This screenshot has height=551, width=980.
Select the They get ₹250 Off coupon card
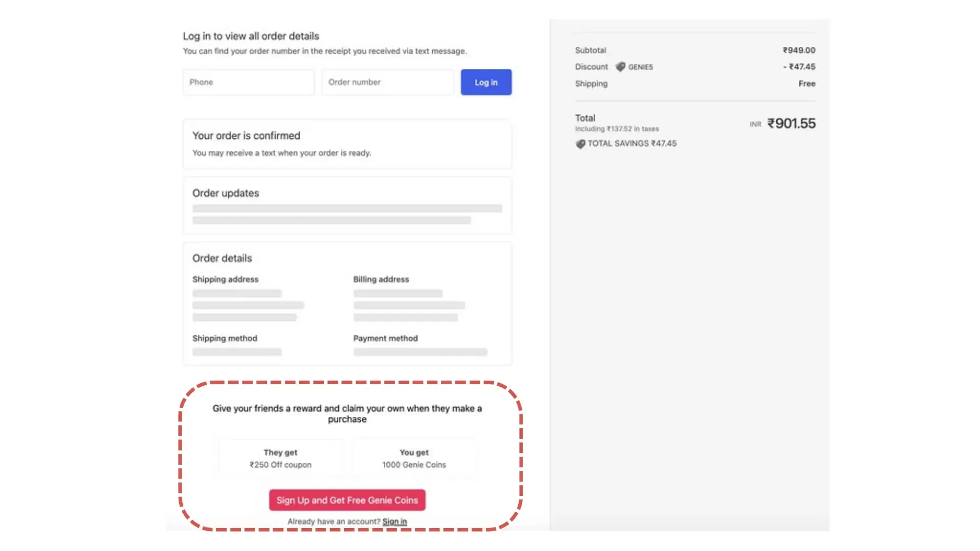coord(281,458)
